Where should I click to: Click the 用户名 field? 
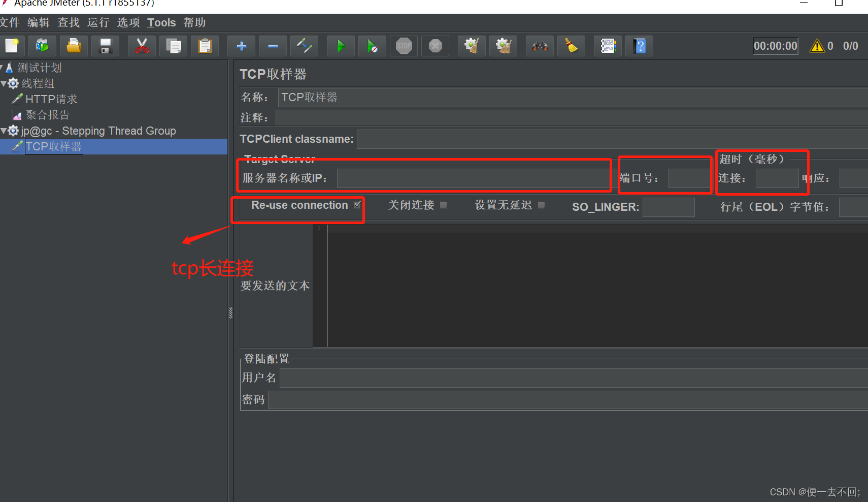574,378
